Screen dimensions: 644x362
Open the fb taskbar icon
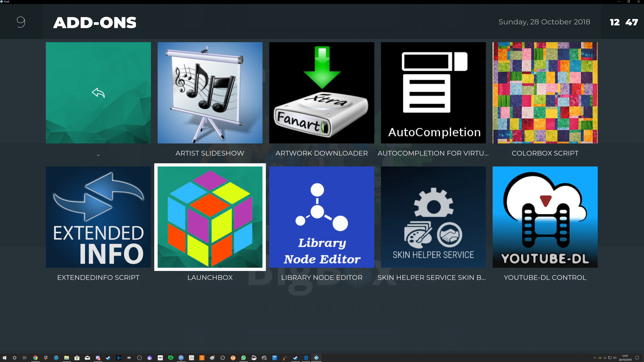[192, 358]
